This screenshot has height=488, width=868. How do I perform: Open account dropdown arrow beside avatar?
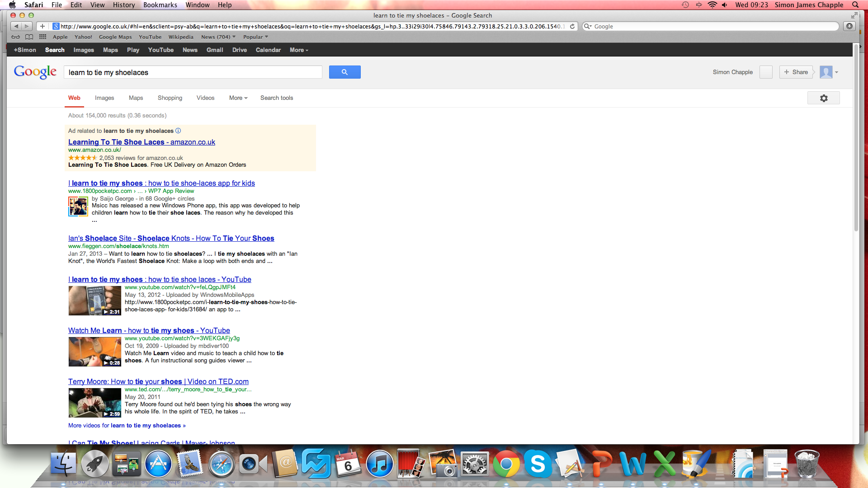point(836,72)
